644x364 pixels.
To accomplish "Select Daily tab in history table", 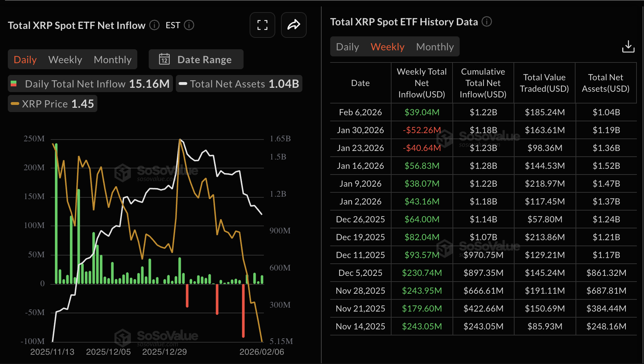I will [347, 47].
